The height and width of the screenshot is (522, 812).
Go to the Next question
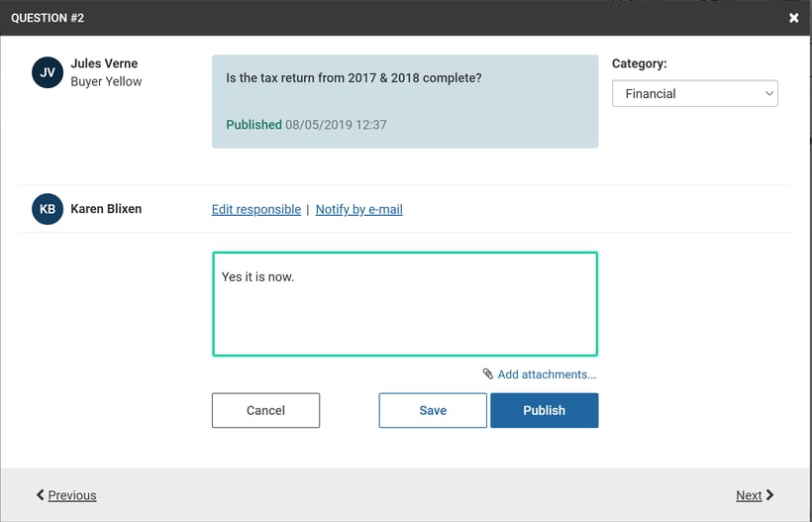click(x=749, y=495)
